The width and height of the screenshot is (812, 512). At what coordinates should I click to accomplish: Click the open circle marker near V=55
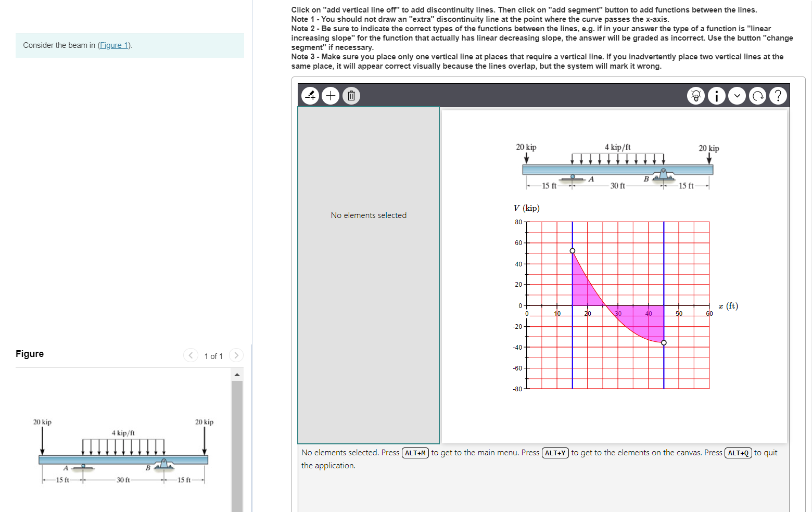[x=572, y=250]
